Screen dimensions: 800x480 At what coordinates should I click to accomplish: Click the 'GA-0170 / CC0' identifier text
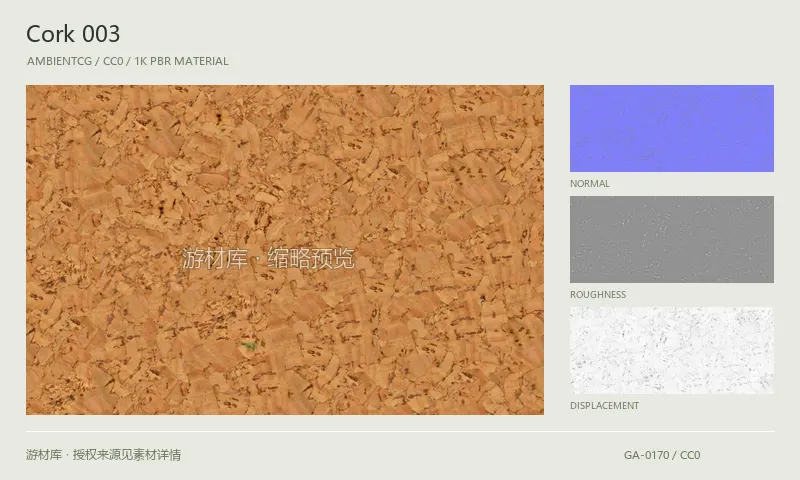[662, 455]
